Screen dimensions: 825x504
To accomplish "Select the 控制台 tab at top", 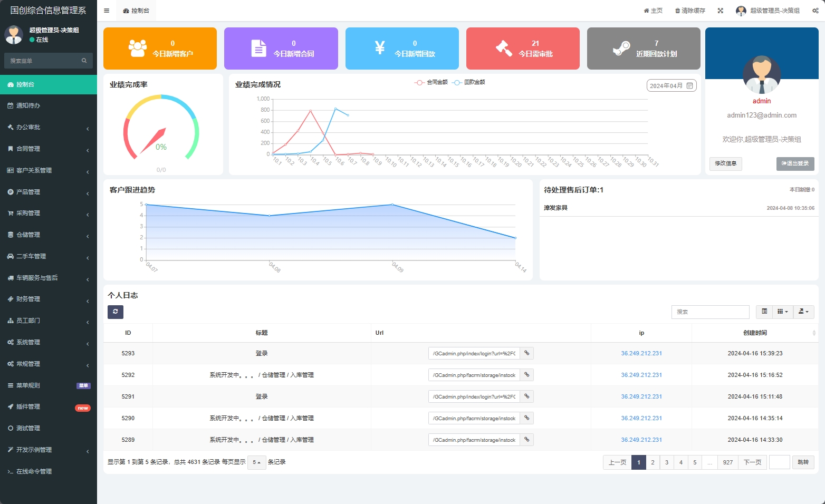I will click(136, 11).
